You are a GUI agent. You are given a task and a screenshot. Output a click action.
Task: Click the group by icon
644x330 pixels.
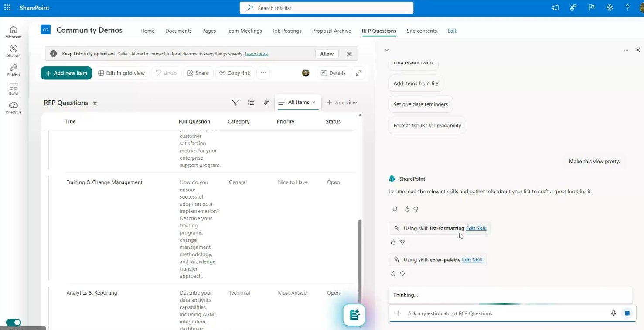click(x=251, y=103)
